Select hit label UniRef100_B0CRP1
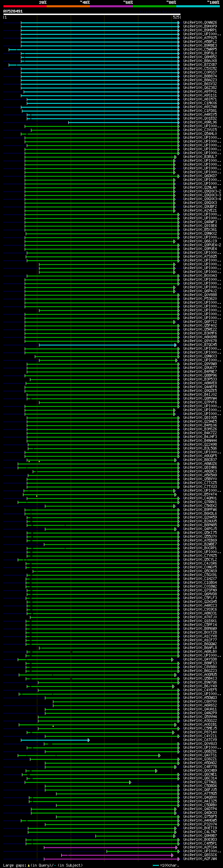 tap(200, 548)
